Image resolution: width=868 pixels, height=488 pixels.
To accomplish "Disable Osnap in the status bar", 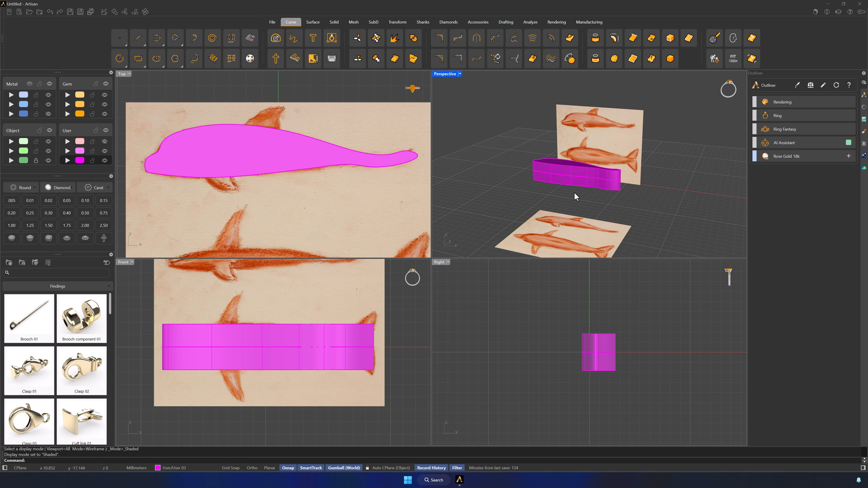I will (x=288, y=468).
